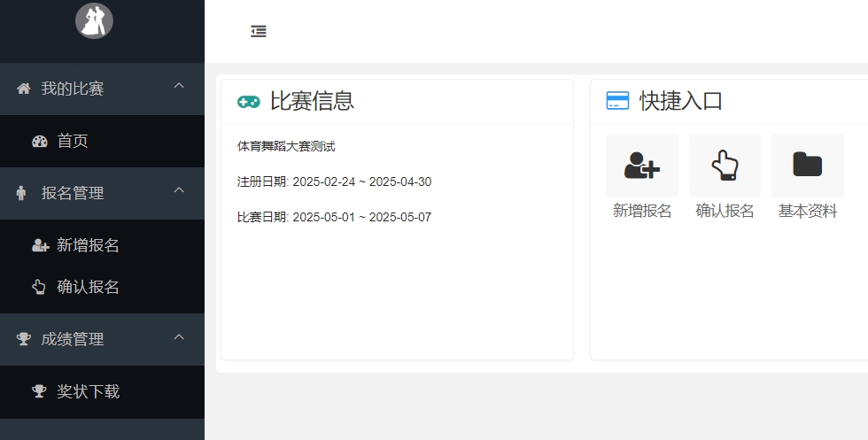The image size is (868, 440).
Task: Click the dashboard gauge icon beside 首页
Action: pyautogui.click(x=39, y=141)
